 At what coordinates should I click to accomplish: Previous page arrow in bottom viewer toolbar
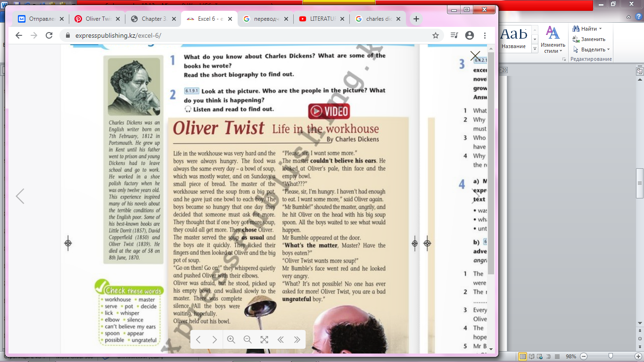198,339
